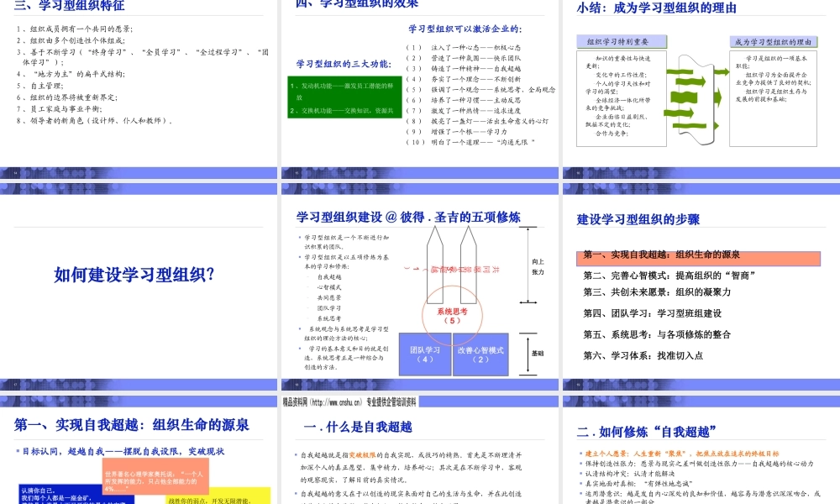The height and width of the screenshot is (504, 840).
Task: Click the 精品资料网 http://www.cnshu.cn link
Action: 349,402
